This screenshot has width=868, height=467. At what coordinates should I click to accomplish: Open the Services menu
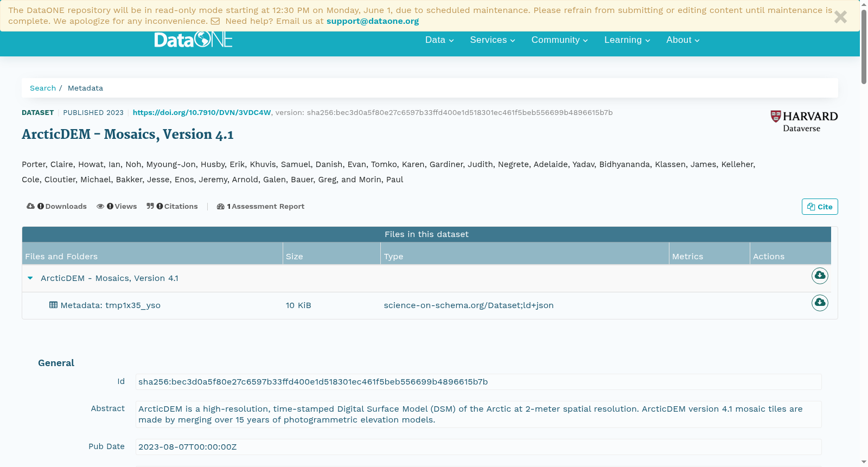pos(493,40)
